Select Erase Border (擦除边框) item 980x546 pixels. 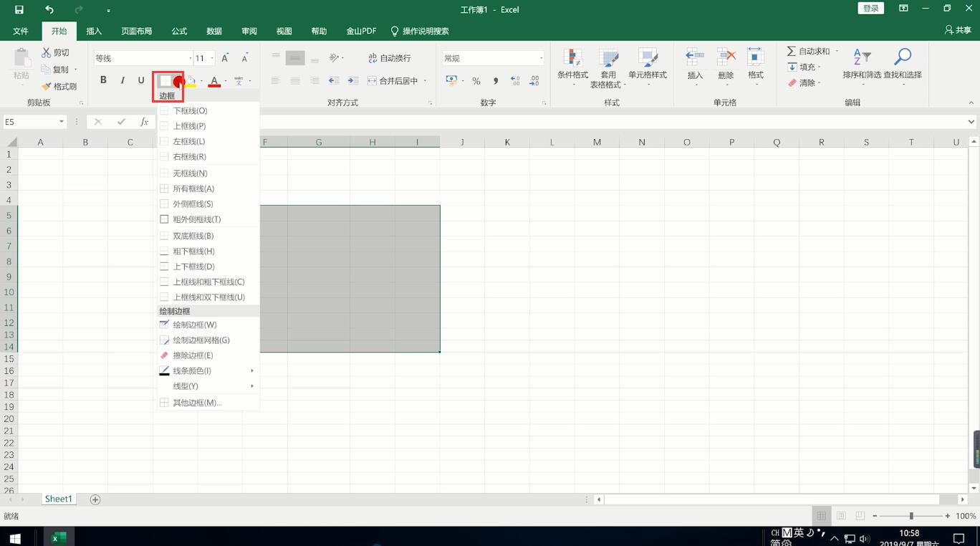(x=208, y=355)
